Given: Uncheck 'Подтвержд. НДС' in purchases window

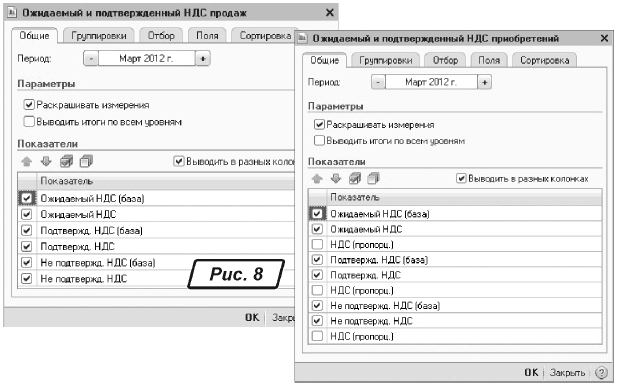Looking at the screenshot, I should [317, 275].
